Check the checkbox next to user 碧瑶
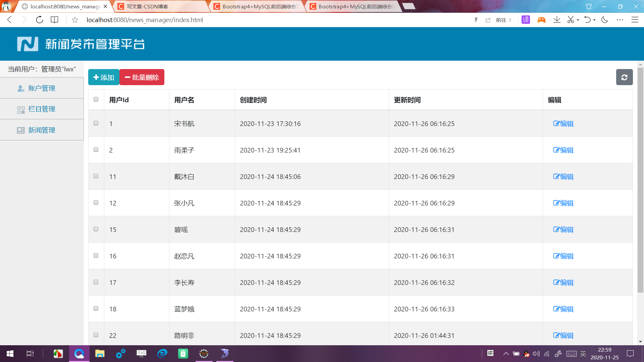The height and width of the screenshot is (362, 644). point(96,229)
